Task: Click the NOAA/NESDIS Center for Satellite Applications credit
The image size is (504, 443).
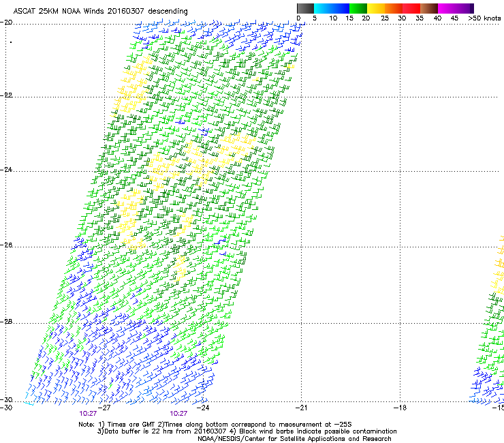Action: click(294, 439)
